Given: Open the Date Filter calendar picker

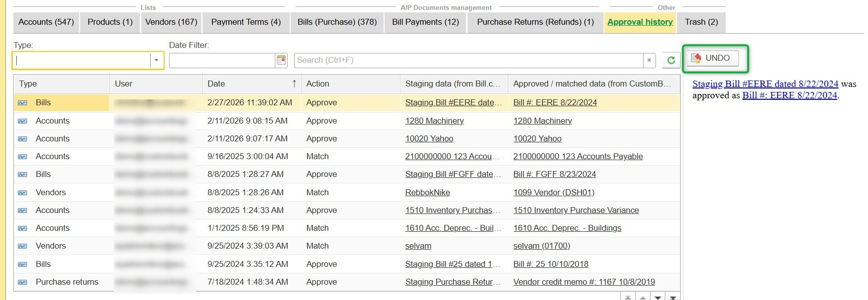Looking at the screenshot, I should [281, 60].
